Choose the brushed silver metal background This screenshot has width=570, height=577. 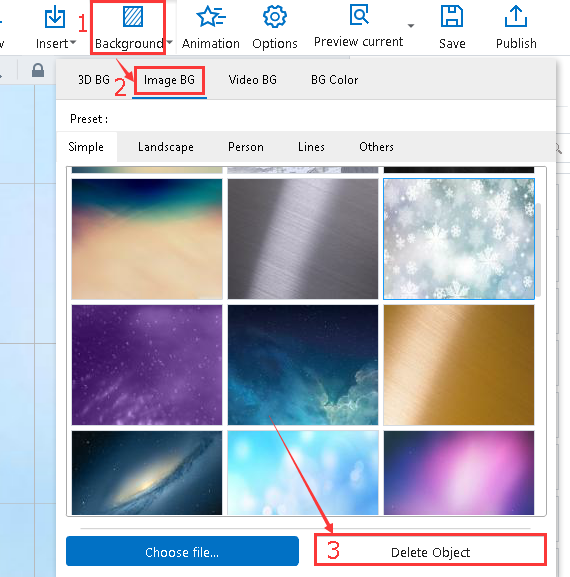(303, 239)
